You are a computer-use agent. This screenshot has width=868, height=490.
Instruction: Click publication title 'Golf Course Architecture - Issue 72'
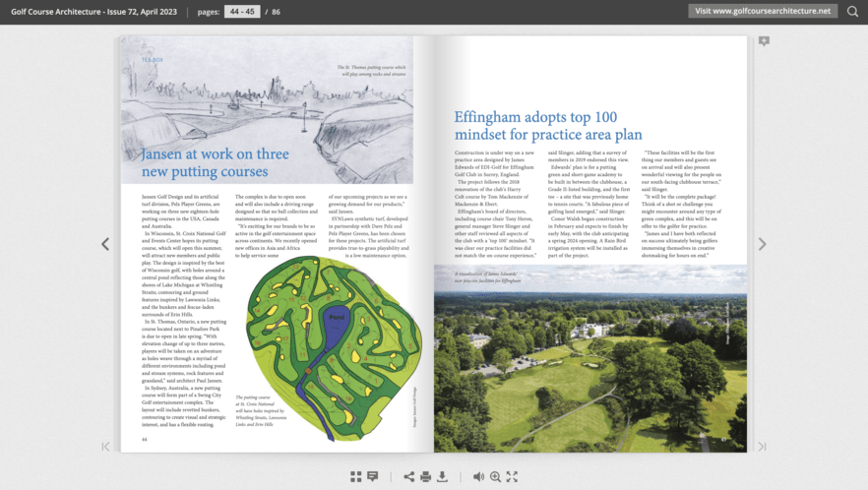coord(94,12)
